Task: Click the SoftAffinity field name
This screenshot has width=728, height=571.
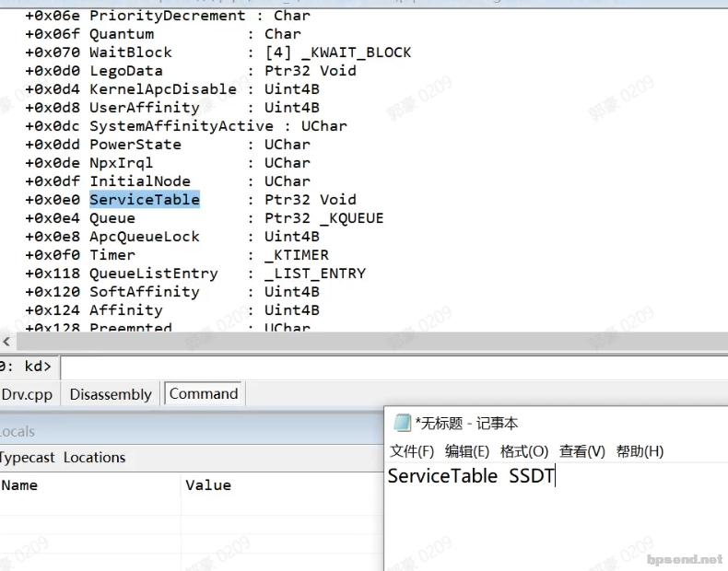Action: click(x=145, y=292)
